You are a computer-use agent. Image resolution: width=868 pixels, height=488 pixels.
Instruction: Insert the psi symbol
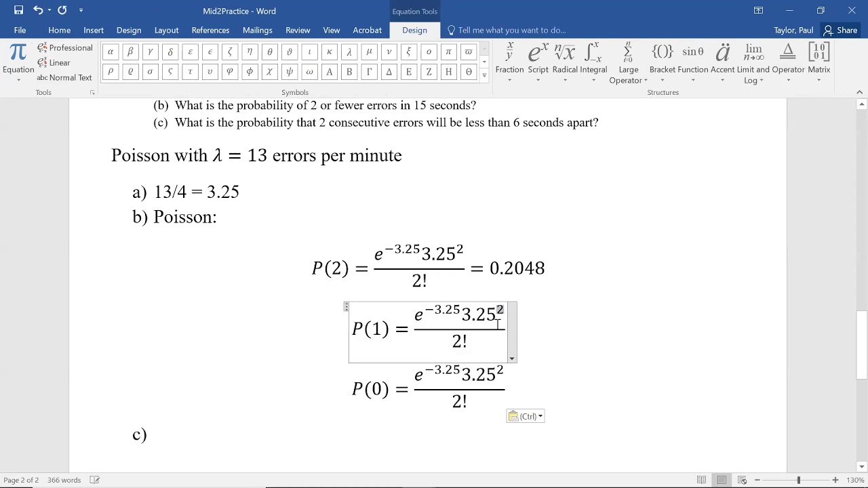point(290,71)
